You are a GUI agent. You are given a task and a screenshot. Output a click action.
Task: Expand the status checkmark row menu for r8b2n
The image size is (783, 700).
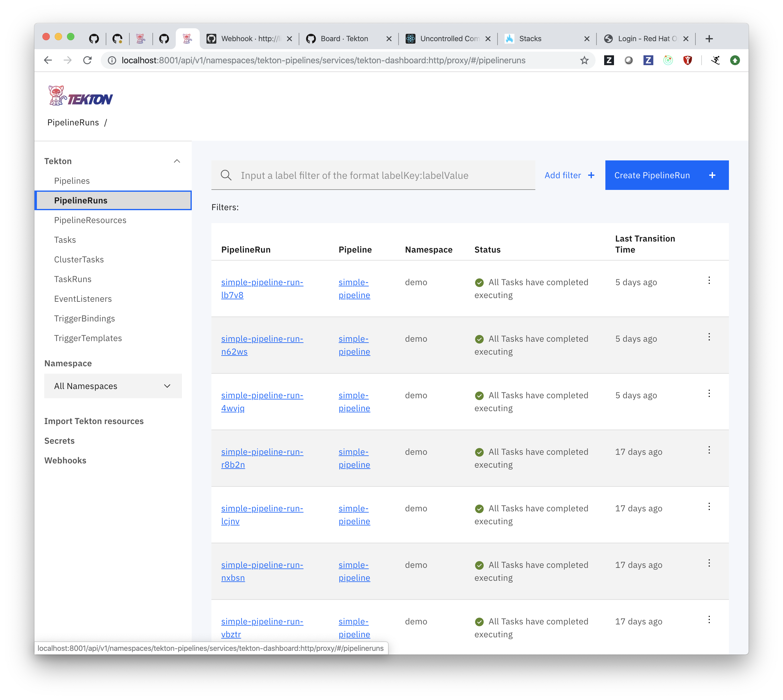709,450
